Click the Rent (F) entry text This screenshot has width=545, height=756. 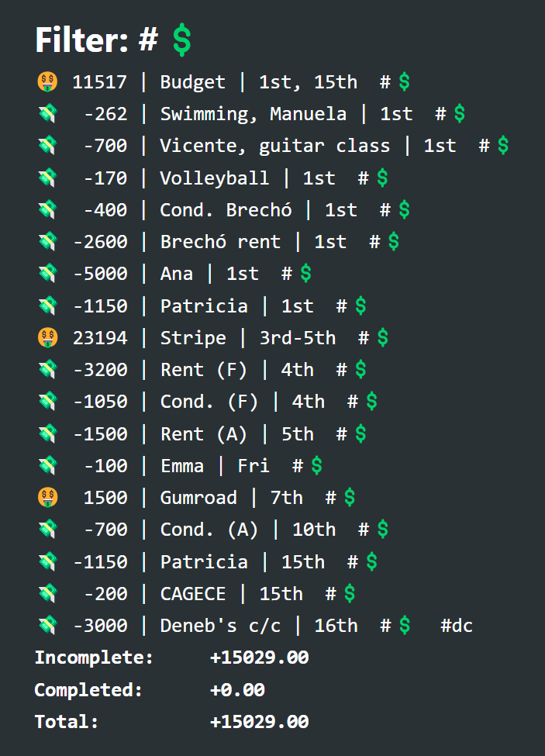click(x=203, y=370)
